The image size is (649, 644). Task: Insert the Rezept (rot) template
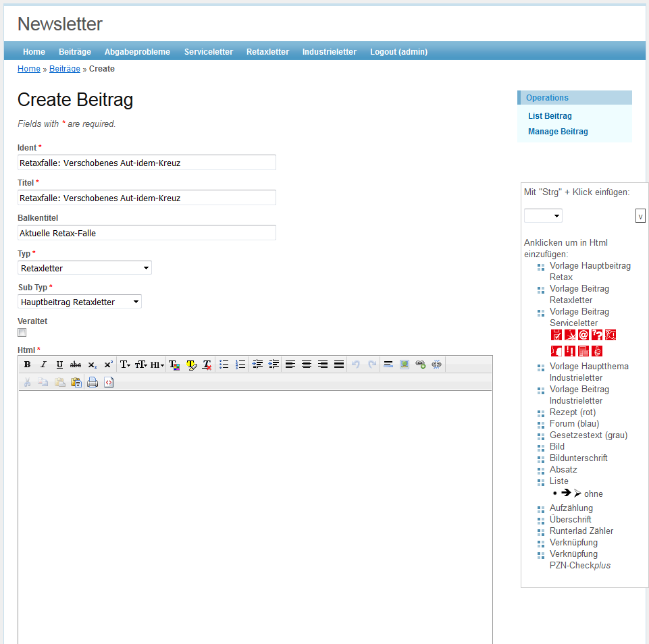pos(572,412)
